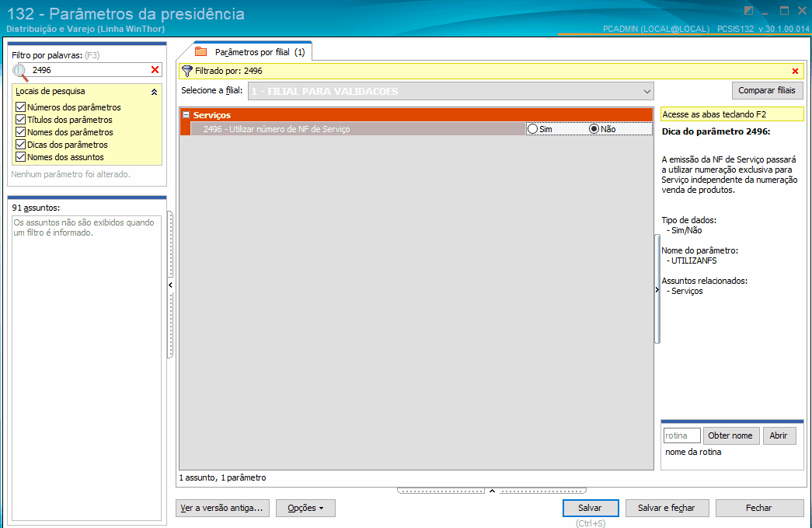The image size is (812, 528).
Task: Toggle Dicas dos parâmetros checkbox
Action: click(21, 144)
